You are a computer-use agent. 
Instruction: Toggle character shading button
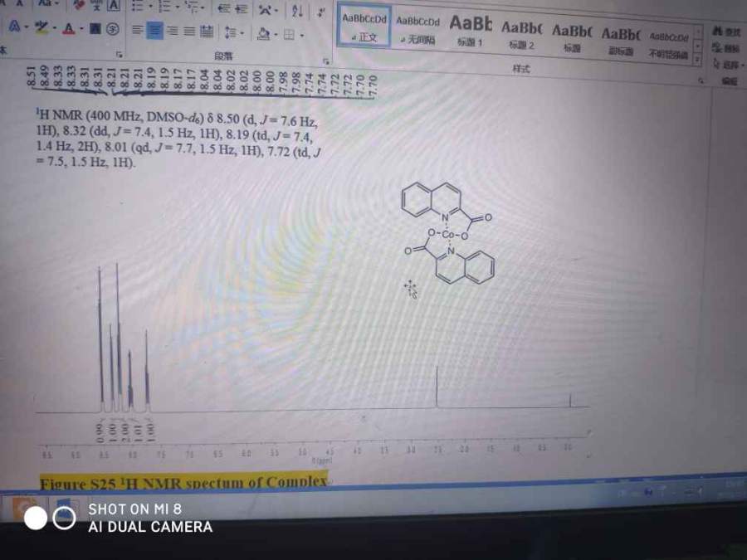point(95,29)
